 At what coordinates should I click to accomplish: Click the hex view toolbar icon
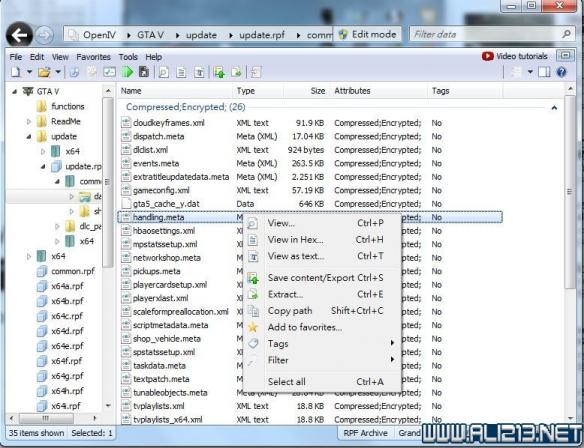click(x=181, y=72)
